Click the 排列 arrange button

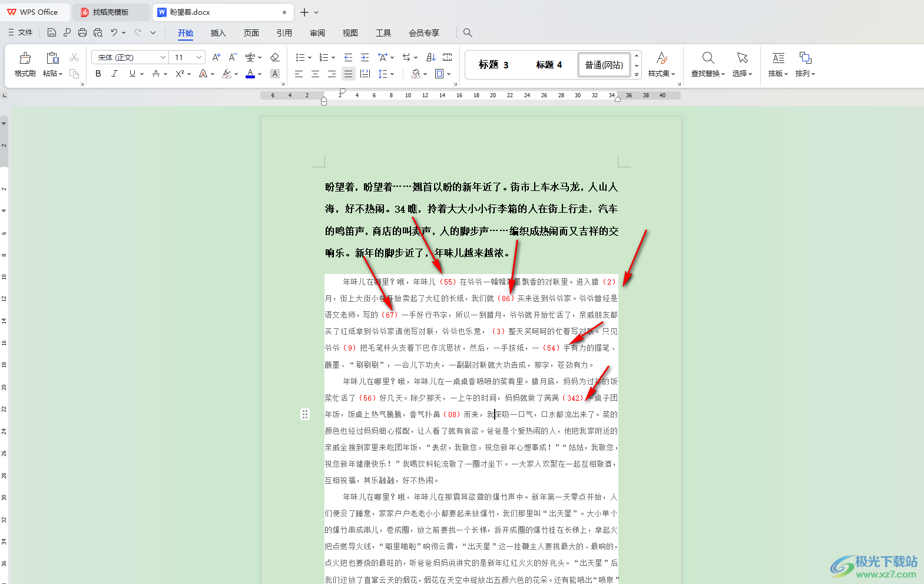(805, 64)
